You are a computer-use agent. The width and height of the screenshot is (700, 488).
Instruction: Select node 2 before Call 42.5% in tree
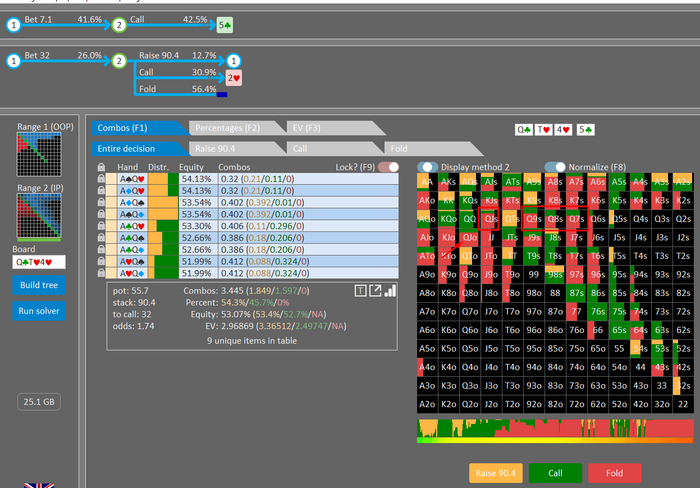tap(119, 25)
